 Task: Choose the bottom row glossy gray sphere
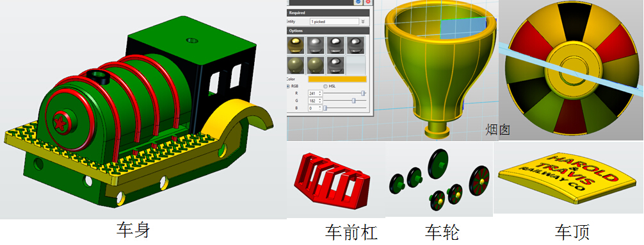pos(335,64)
